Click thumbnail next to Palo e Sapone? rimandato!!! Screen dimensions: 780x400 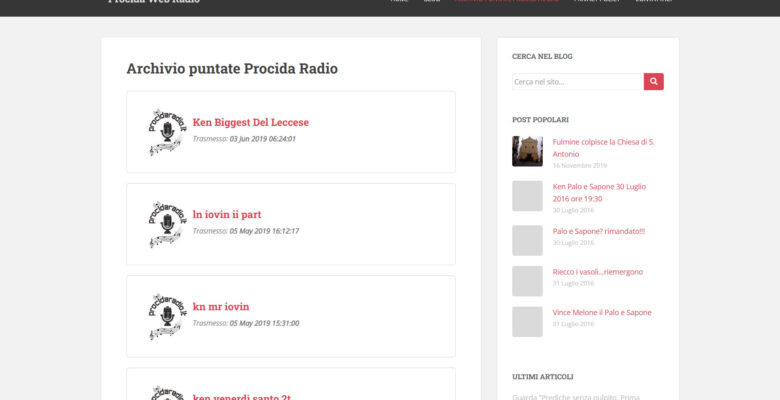[x=527, y=240]
